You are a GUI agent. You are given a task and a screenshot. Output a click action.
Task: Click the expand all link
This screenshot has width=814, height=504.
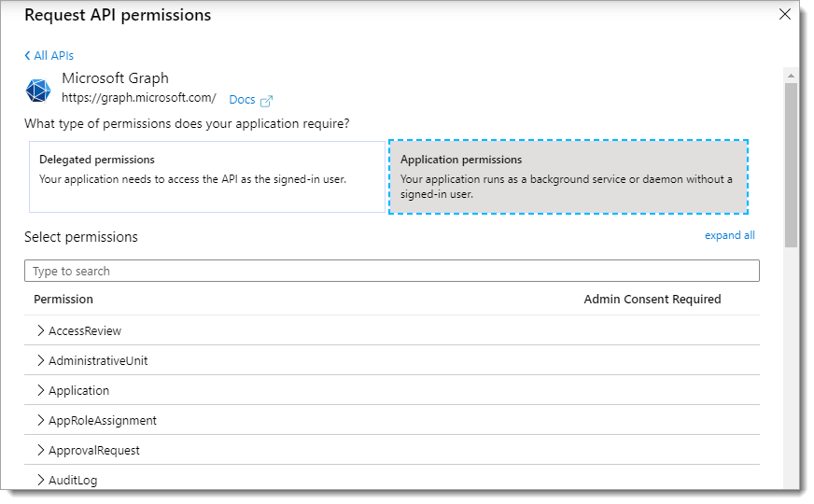(729, 235)
